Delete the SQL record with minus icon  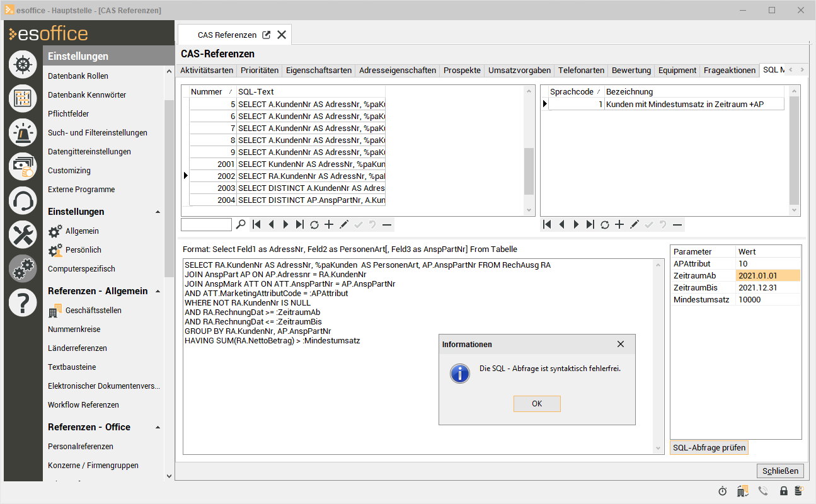(387, 224)
